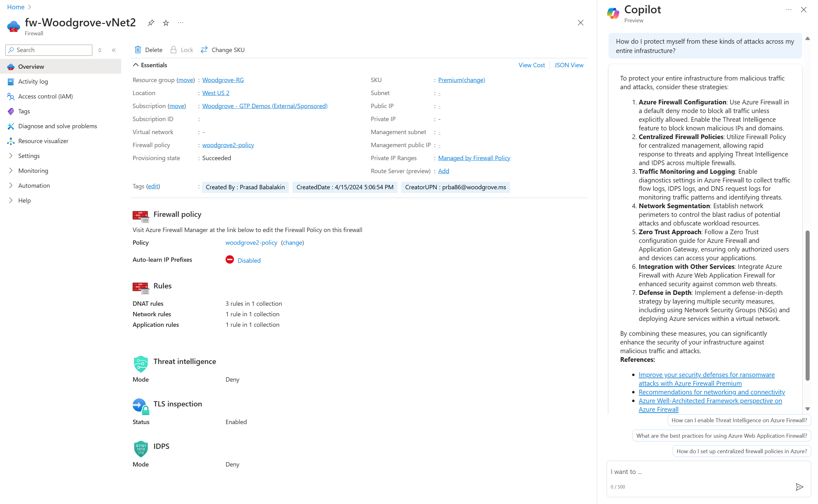818x504 pixels.
Task: Click the Delete trash icon
Action: tap(138, 50)
